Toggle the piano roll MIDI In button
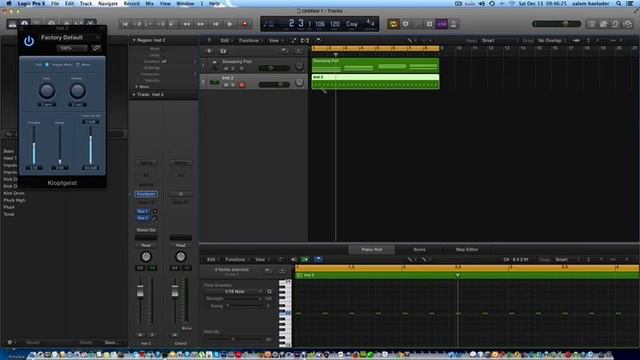Image resolution: width=640 pixels, height=360 pixels. (x=305, y=260)
